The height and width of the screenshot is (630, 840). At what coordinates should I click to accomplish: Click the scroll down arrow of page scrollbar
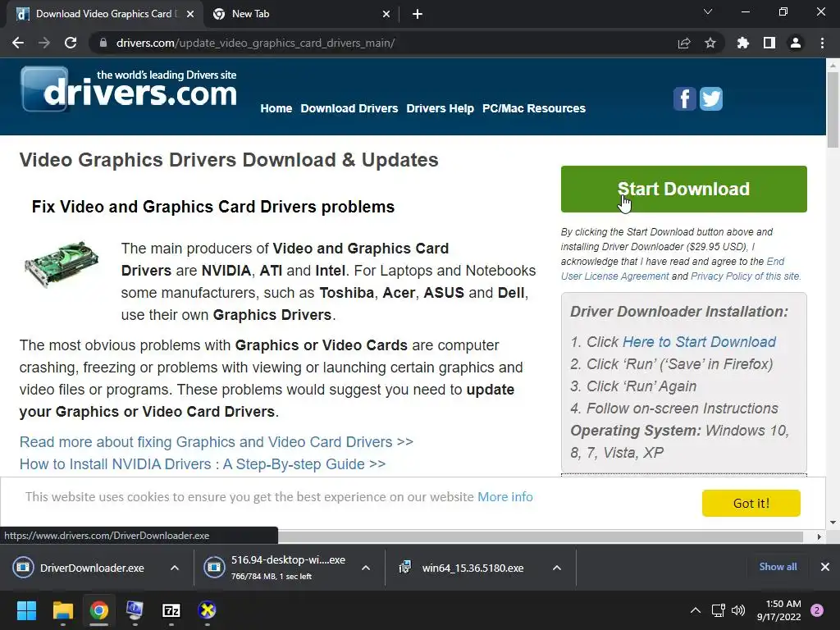833,523
